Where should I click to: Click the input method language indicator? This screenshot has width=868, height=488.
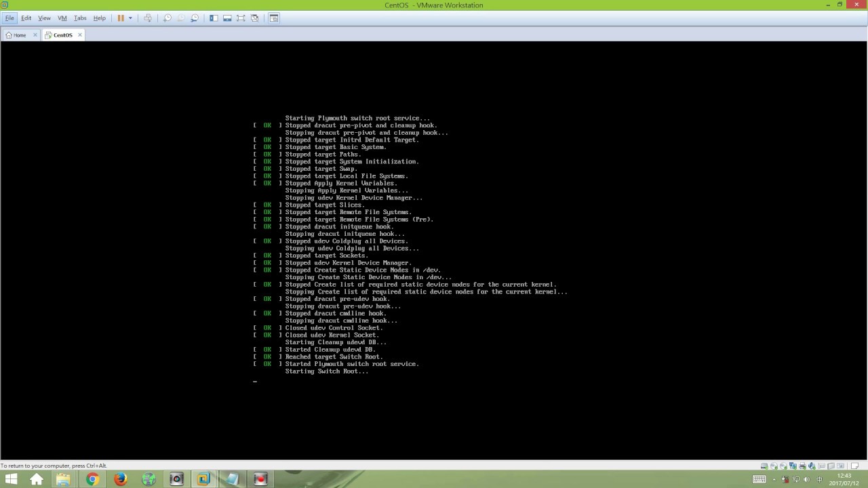[819, 479]
